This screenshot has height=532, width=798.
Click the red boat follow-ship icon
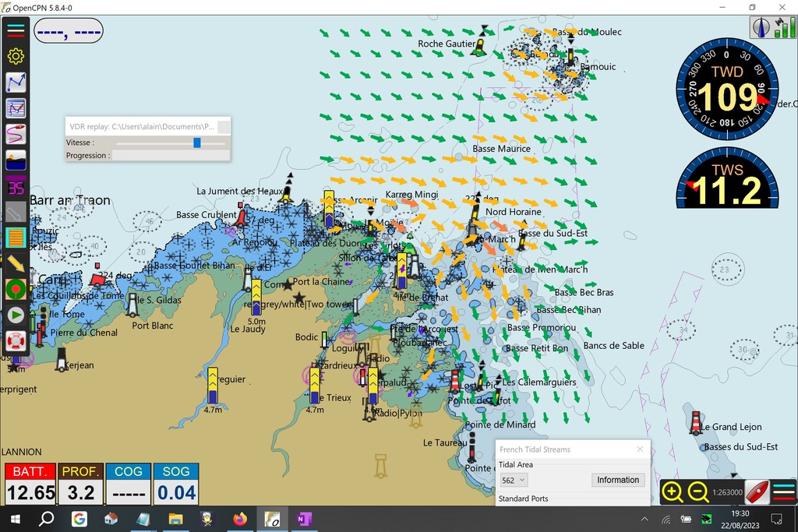[x=757, y=491]
